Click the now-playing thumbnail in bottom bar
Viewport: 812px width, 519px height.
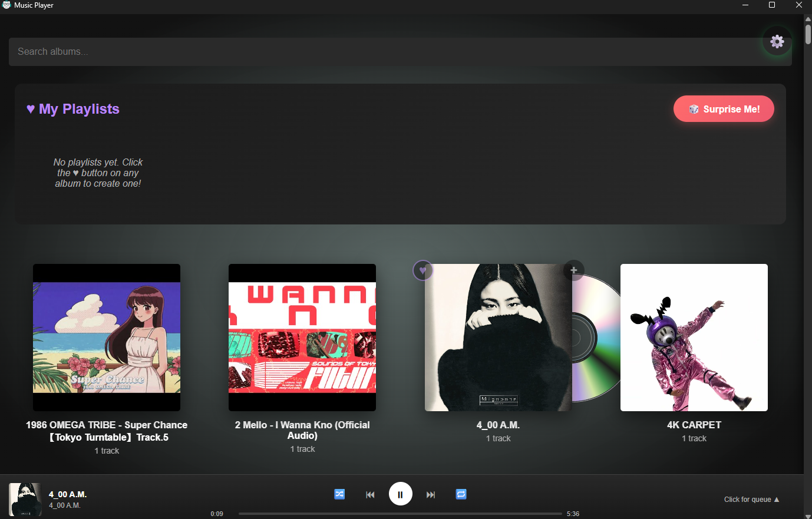25,500
